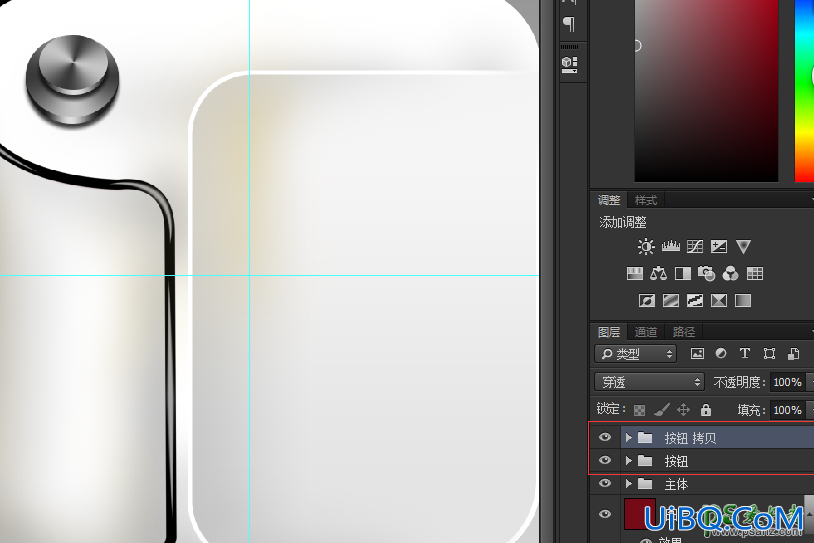Image resolution: width=814 pixels, height=543 pixels.
Task: Toggle lock transparent pixels
Action: point(640,410)
